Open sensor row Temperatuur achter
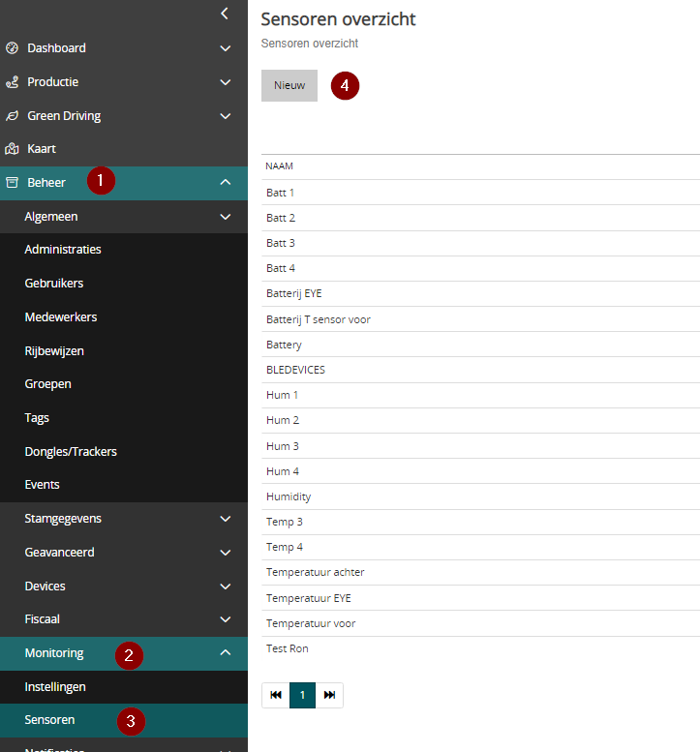 (481, 573)
